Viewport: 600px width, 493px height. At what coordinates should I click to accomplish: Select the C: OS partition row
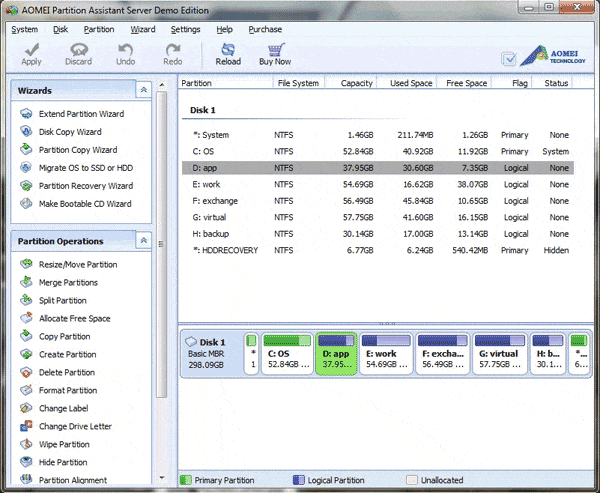[378, 151]
